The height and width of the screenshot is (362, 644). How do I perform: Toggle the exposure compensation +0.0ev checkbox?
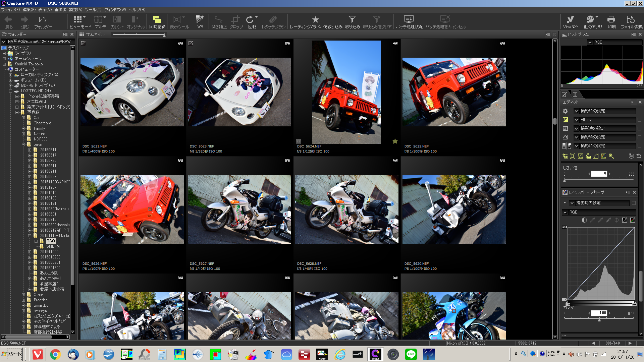pos(639,120)
